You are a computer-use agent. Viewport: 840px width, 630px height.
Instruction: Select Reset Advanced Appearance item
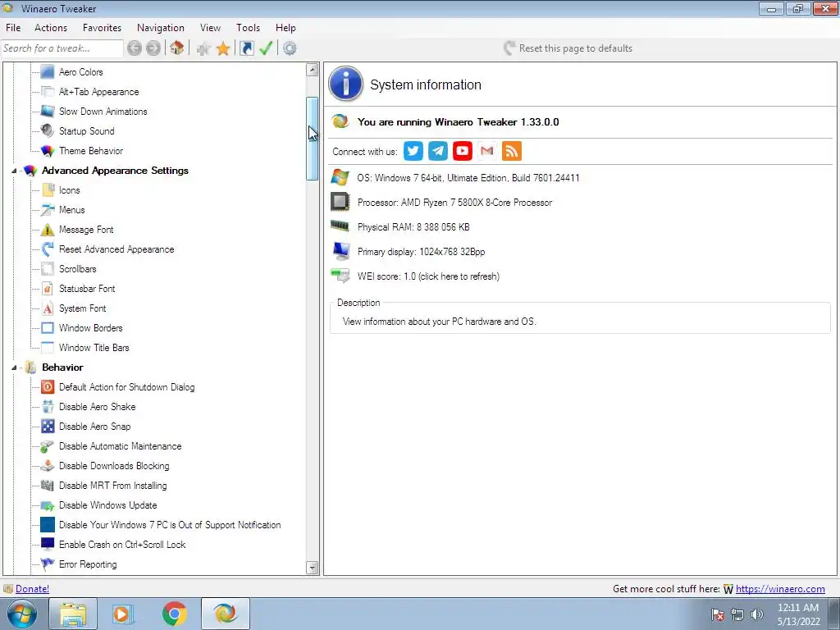point(116,249)
